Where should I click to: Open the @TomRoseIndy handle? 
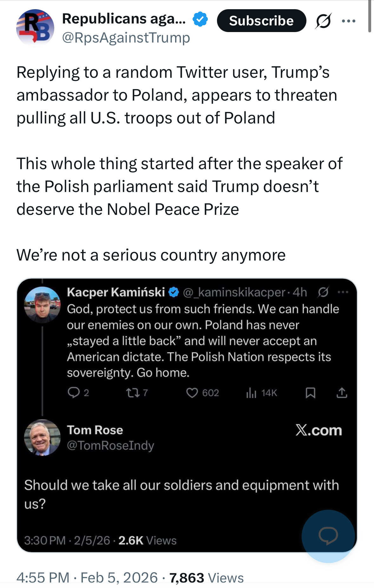tap(110, 446)
